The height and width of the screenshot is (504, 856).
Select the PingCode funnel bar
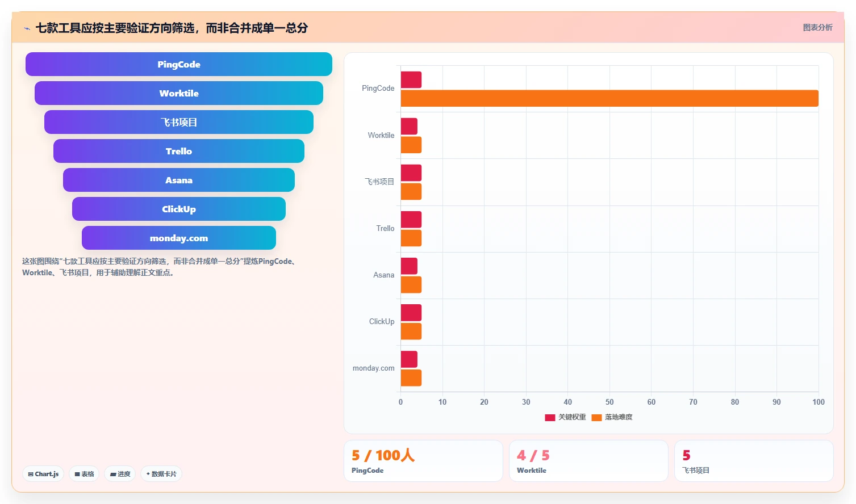click(179, 64)
